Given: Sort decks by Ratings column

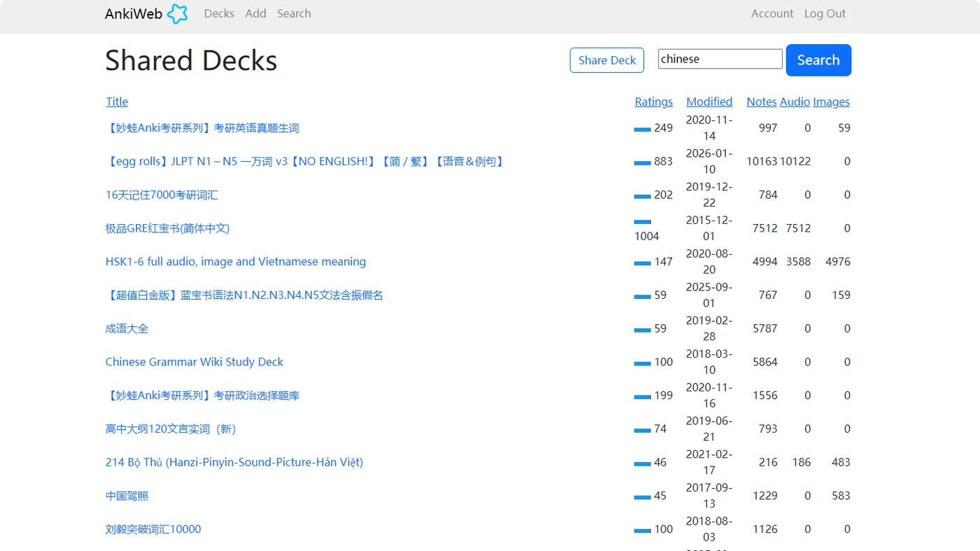Looking at the screenshot, I should click(653, 102).
